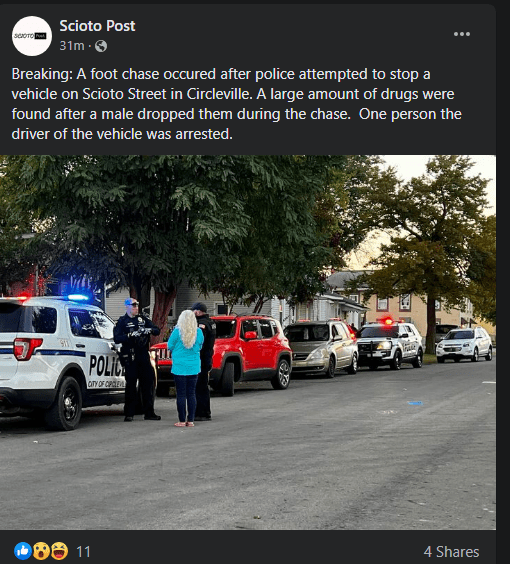Click the blue thumbs-up Like reaction icon
The width and height of the screenshot is (510, 564).
[23, 551]
